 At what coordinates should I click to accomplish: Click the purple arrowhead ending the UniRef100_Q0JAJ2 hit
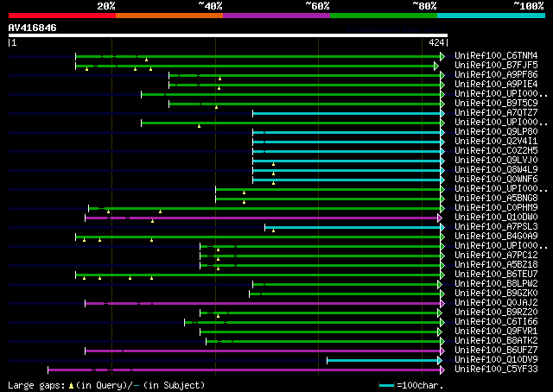click(442, 304)
